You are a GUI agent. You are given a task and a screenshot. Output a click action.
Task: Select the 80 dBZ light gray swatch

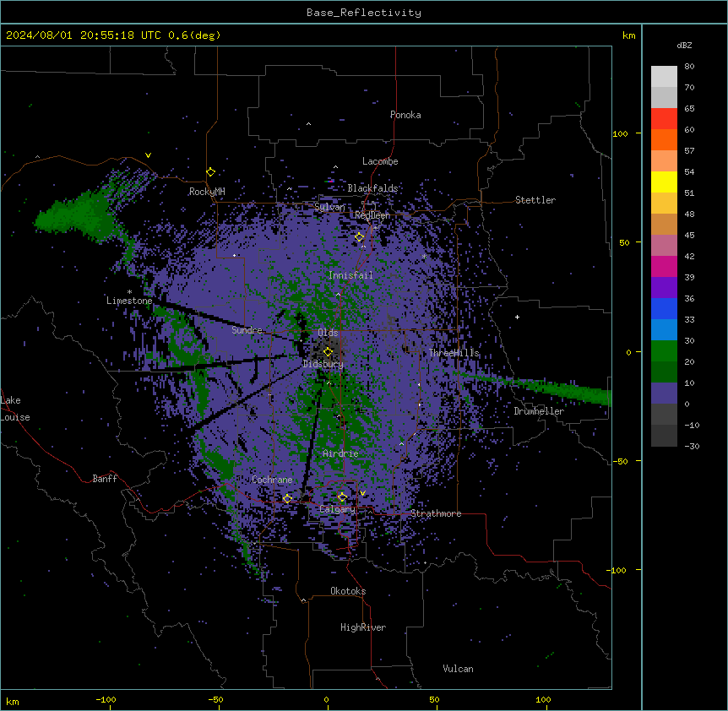pyautogui.click(x=664, y=76)
